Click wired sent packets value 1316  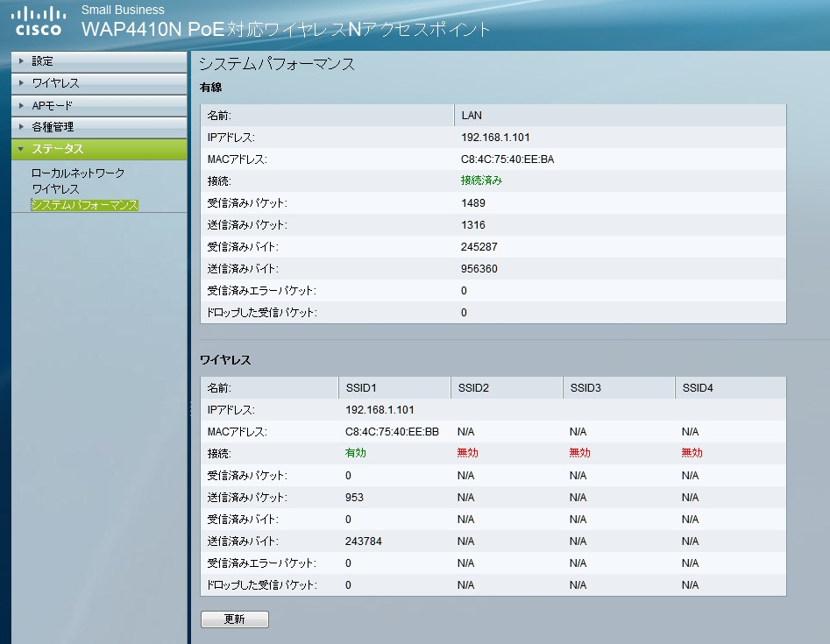coord(472,225)
